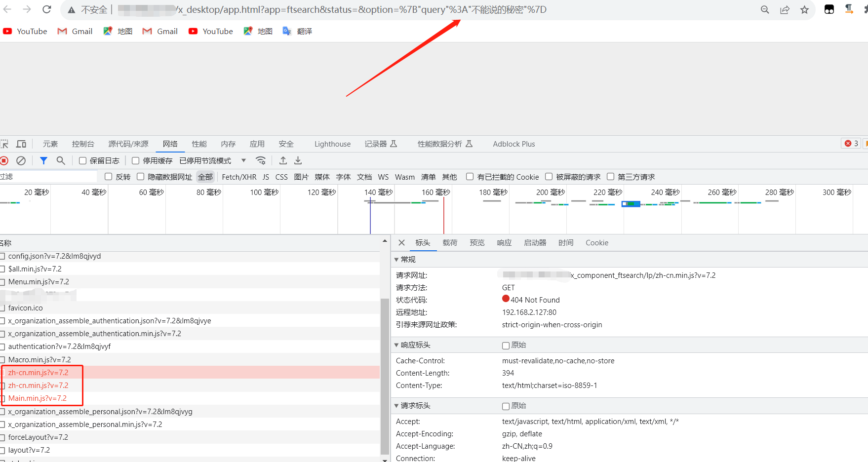Open the 响应 tab in request details
Screen dimensions: 868x462
504,243
